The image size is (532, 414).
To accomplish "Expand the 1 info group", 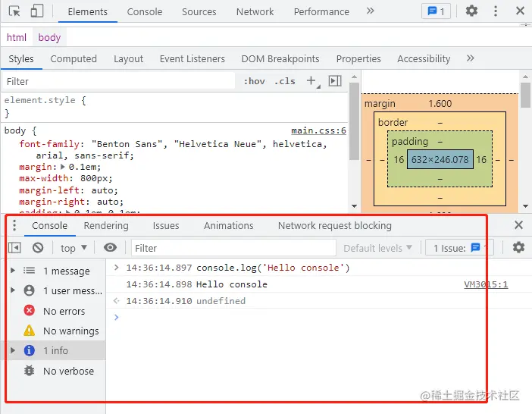I will [x=13, y=350].
